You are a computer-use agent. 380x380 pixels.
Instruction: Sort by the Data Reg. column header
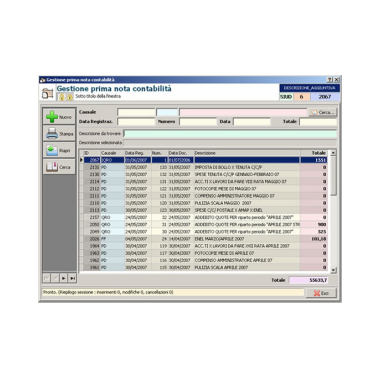138,153
